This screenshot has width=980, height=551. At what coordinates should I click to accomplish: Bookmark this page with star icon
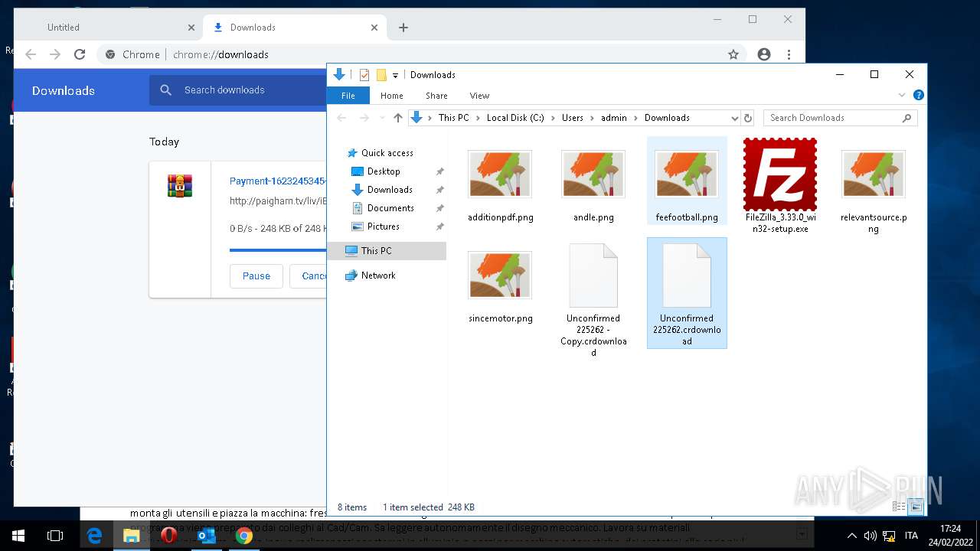coord(733,54)
